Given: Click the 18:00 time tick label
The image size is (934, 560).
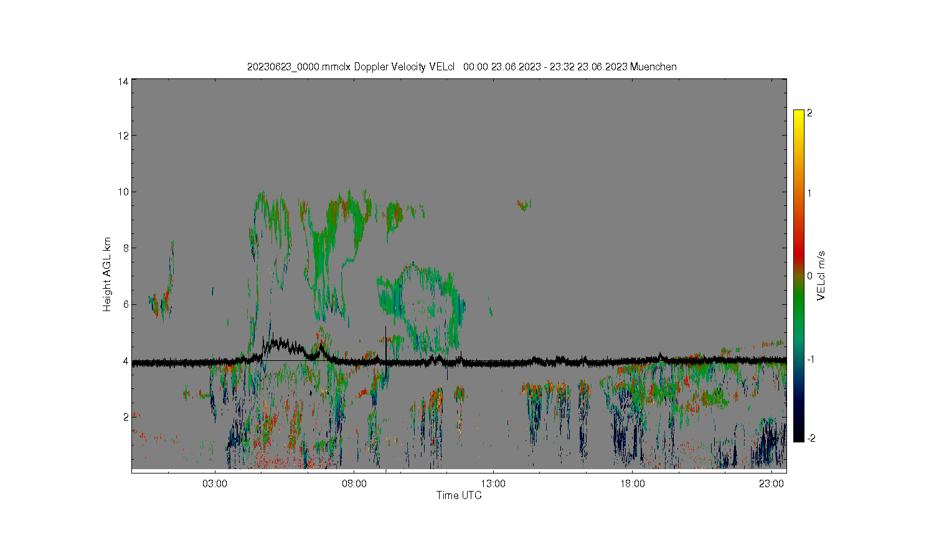Looking at the screenshot, I should click(633, 483).
